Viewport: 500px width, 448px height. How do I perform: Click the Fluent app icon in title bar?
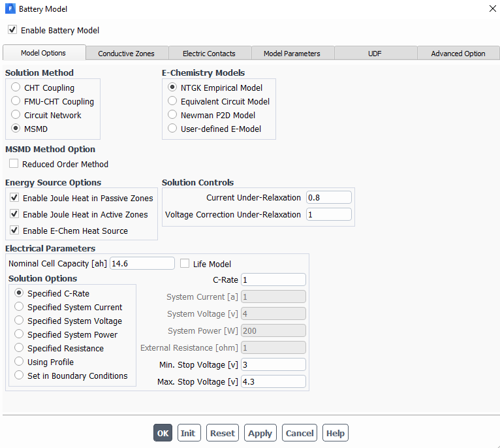(x=10, y=8)
